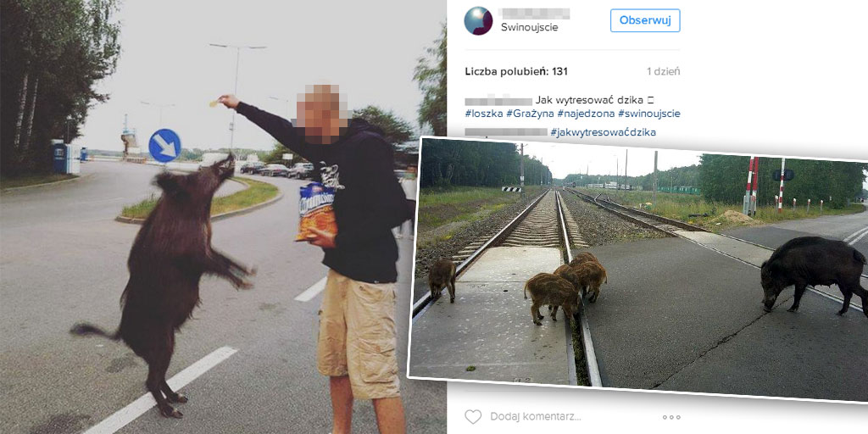Viewport: 868px width, 434px height.
Task: Click the blurred commenter name before #jakwytresowaćdzika
Action: (x=506, y=131)
